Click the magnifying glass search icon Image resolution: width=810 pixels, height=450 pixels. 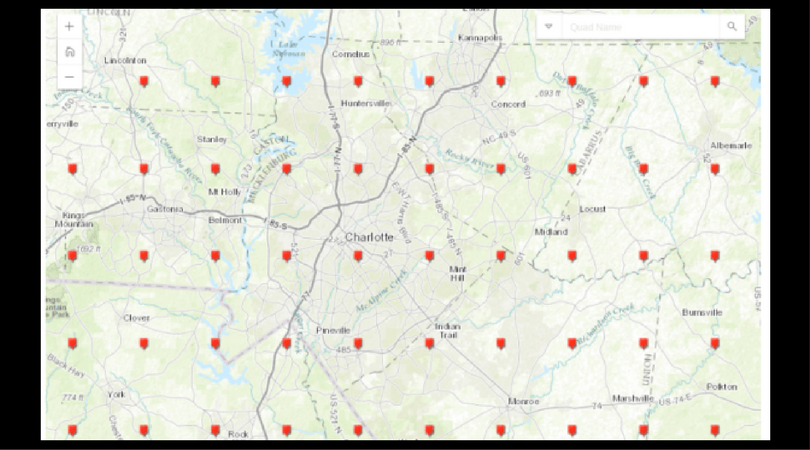(x=731, y=26)
